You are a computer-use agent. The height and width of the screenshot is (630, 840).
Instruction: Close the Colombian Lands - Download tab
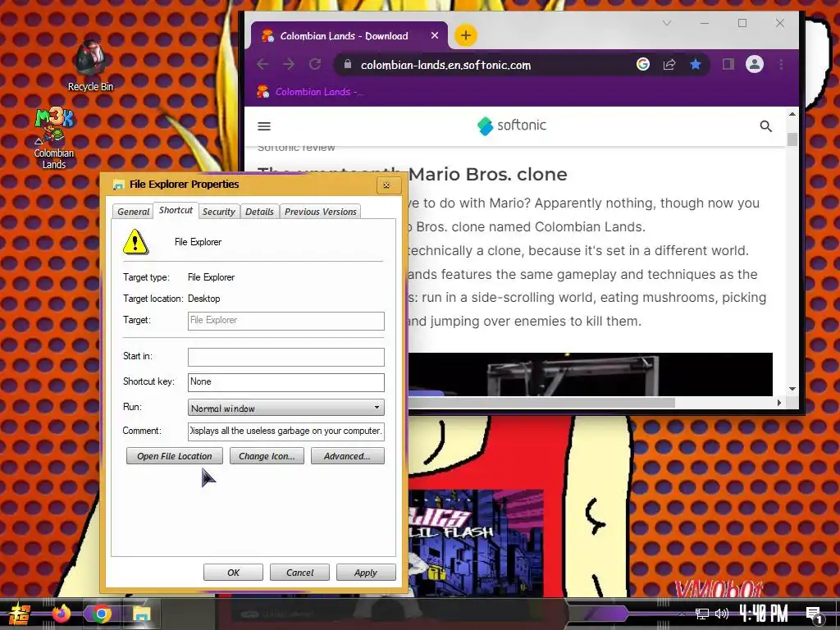[435, 35]
